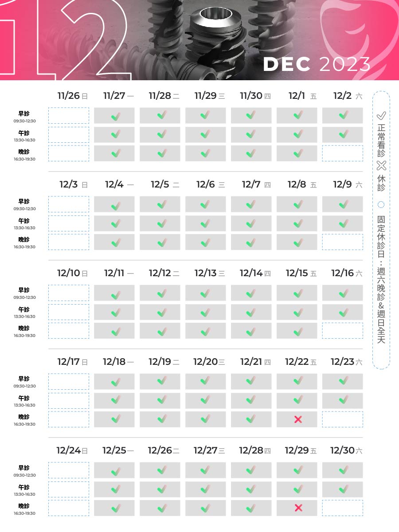Select 12/20 afternoon checkmark cell

(205, 400)
